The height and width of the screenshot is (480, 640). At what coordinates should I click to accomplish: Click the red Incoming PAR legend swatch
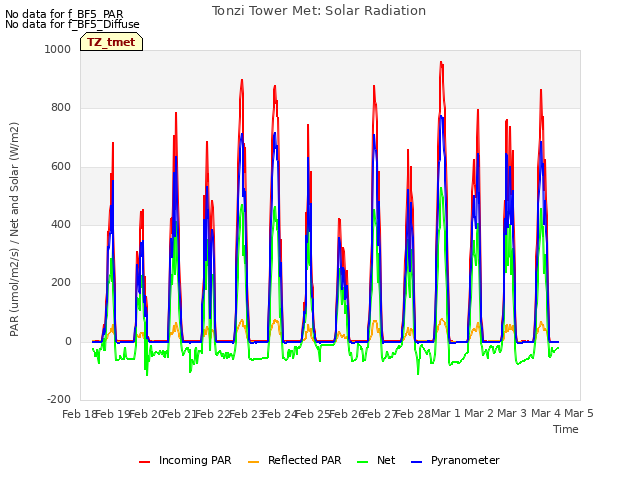(144, 462)
